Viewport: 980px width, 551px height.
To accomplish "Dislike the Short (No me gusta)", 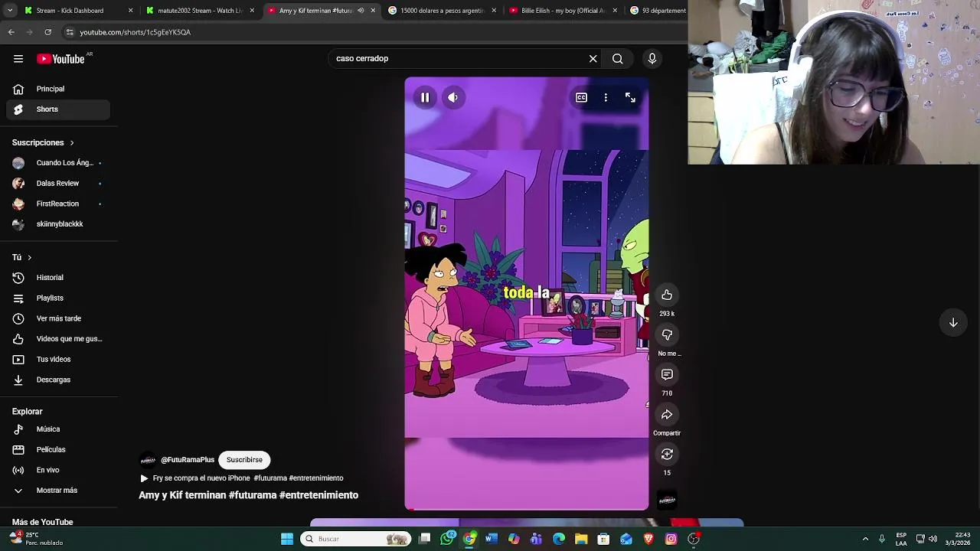I will pos(667,335).
